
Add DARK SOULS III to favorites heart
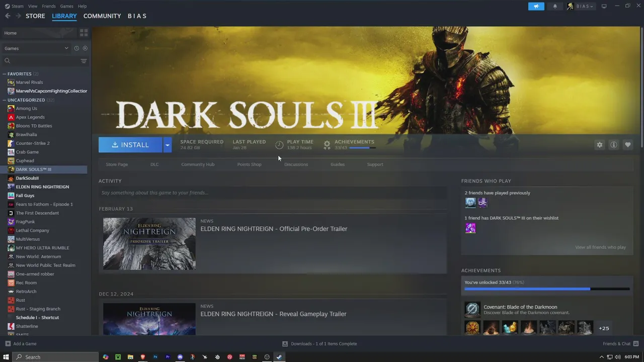pyautogui.click(x=627, y=145)
